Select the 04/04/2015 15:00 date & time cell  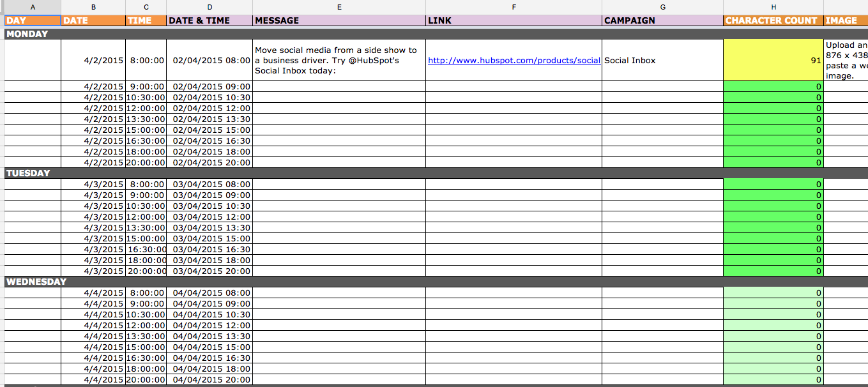(x=209, y=347)
